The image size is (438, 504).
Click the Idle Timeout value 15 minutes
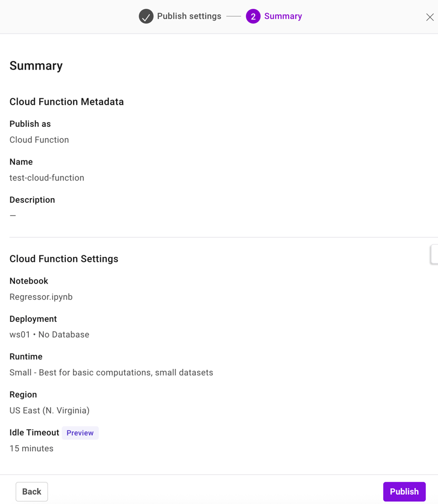(31, 448)
